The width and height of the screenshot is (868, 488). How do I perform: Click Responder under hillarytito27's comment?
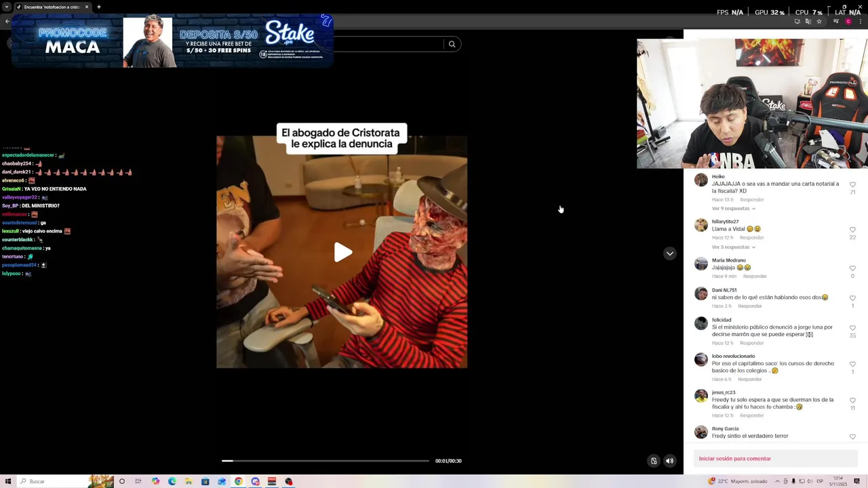click(x=752, y=238)
